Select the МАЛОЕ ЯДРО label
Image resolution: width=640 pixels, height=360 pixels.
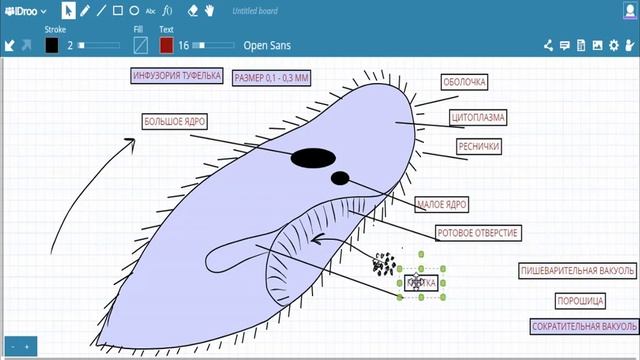442,204
